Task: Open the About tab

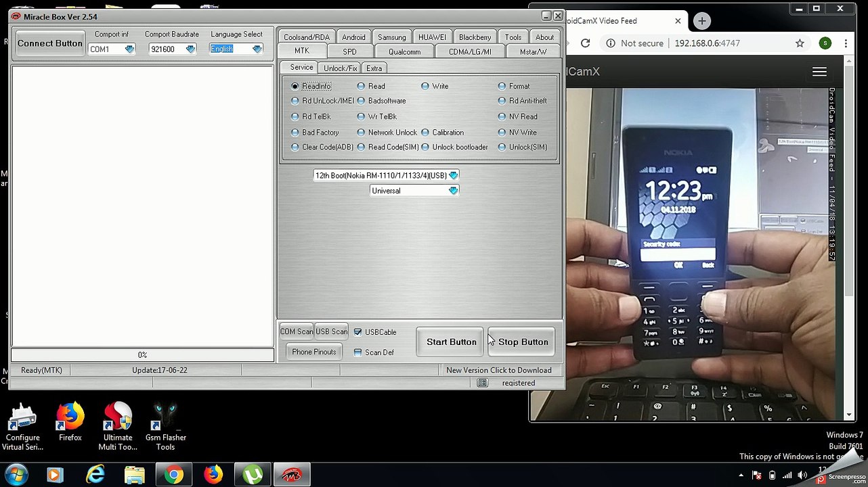Action: (x=544, y=37)
